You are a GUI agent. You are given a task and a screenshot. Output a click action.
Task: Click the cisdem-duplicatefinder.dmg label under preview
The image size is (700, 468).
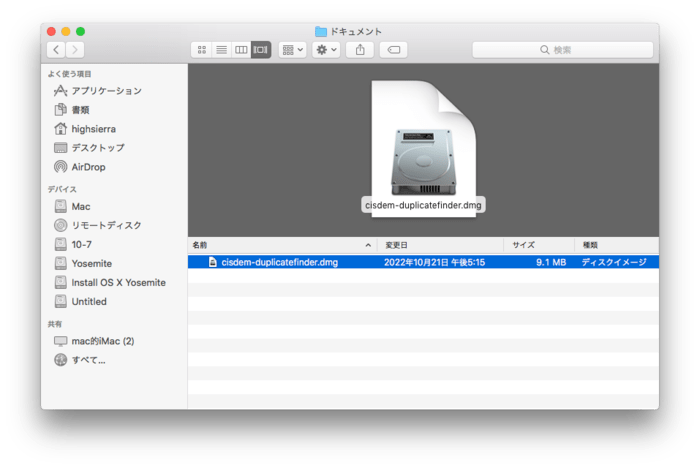423,205
